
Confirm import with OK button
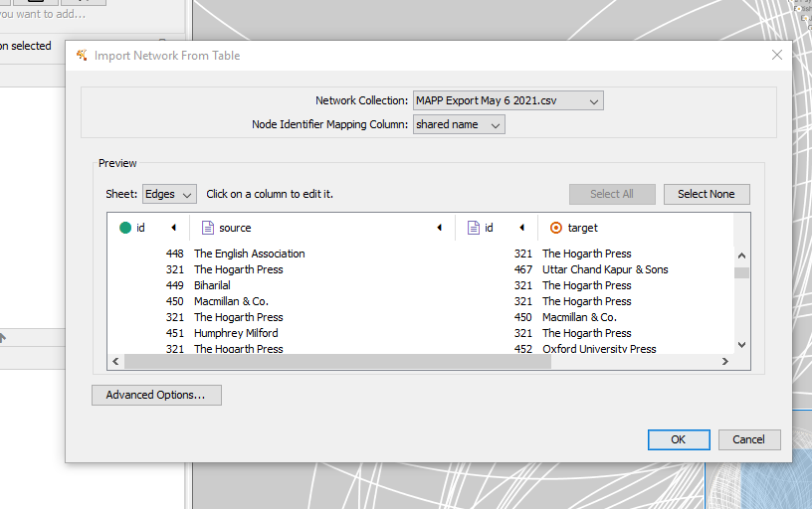click(679, 439)
